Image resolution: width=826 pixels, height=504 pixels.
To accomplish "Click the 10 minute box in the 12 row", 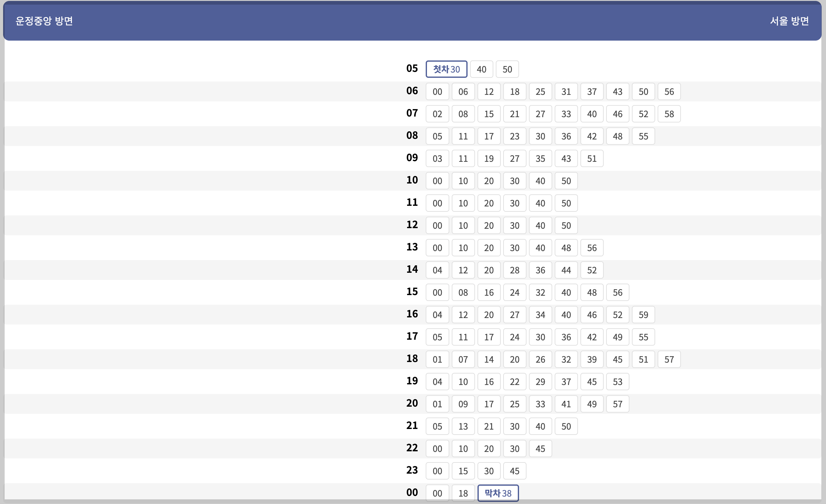I will (x=463, y=226).
